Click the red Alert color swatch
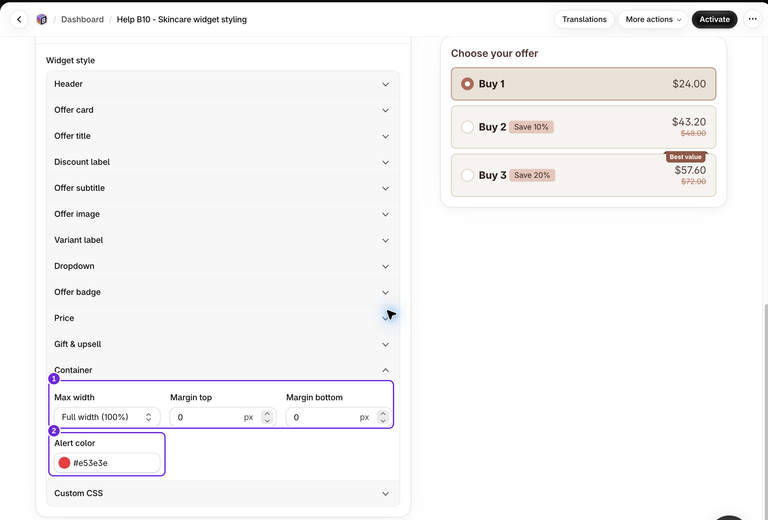This screenshot has width=768, height=520. point(64,463)
